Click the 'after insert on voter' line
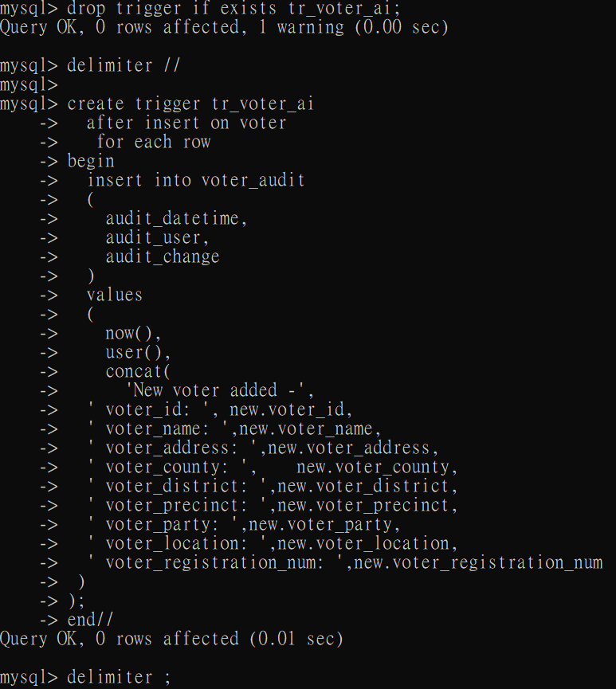The image size is (616, 689). click(x=186, y=123)
